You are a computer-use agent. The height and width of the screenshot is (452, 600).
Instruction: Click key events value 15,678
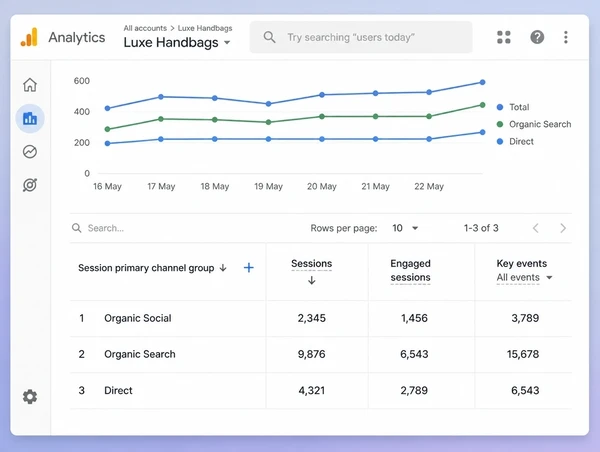click(x=523, y=354)
